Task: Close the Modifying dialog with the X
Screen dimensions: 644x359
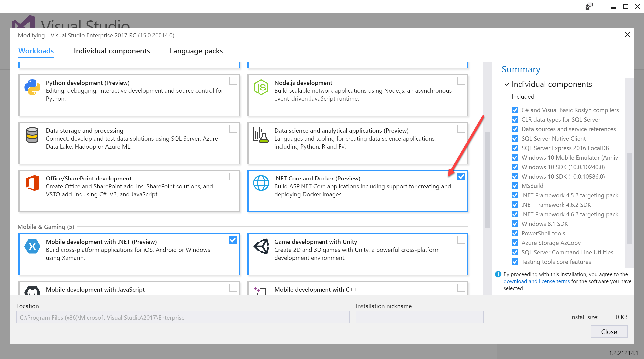Action: pyautogui.click(x=627, y=34)
